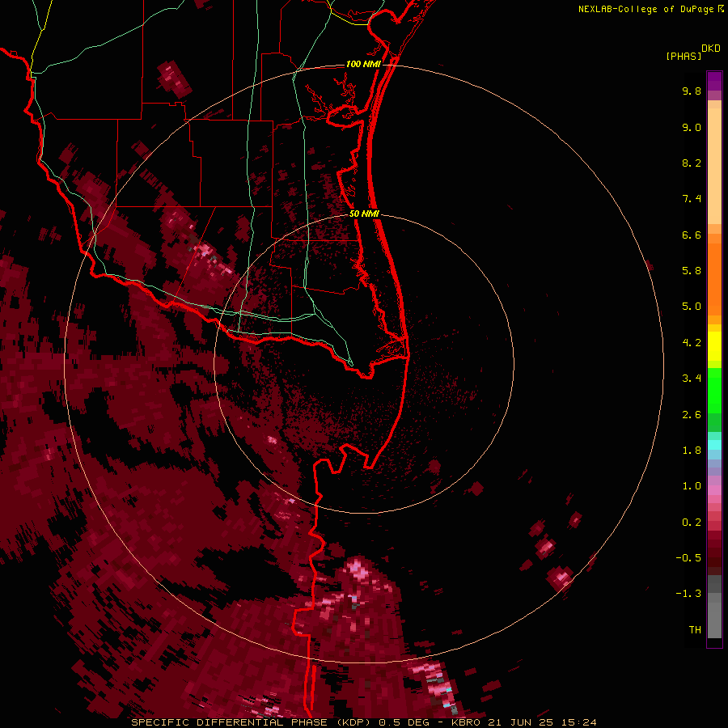Screen dimensions: 728x728
Task: Click the 0.2 legend value
Action: (692, 523)
